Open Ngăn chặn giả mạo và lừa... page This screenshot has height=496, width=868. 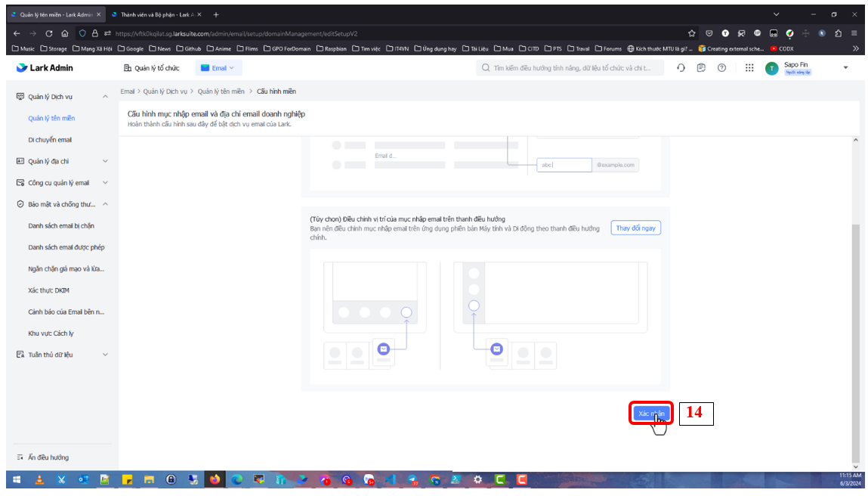(66, 268)
